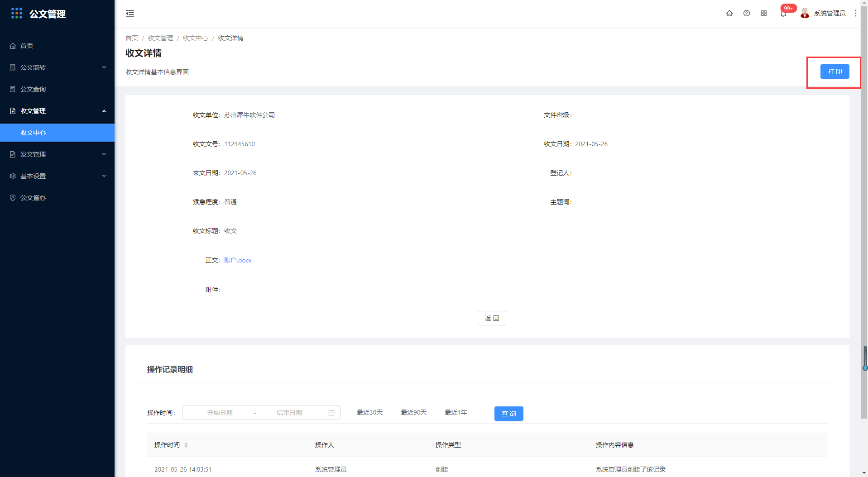Click the system administrator avatar icon
The width and height of the screenshot is (868, 477).
point(805,13)
